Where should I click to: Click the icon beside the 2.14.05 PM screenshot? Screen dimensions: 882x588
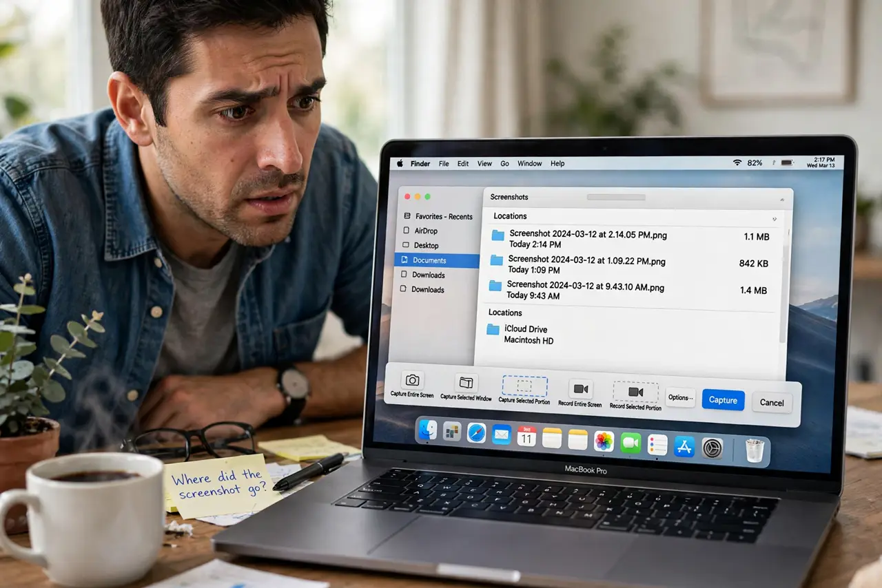498,235
